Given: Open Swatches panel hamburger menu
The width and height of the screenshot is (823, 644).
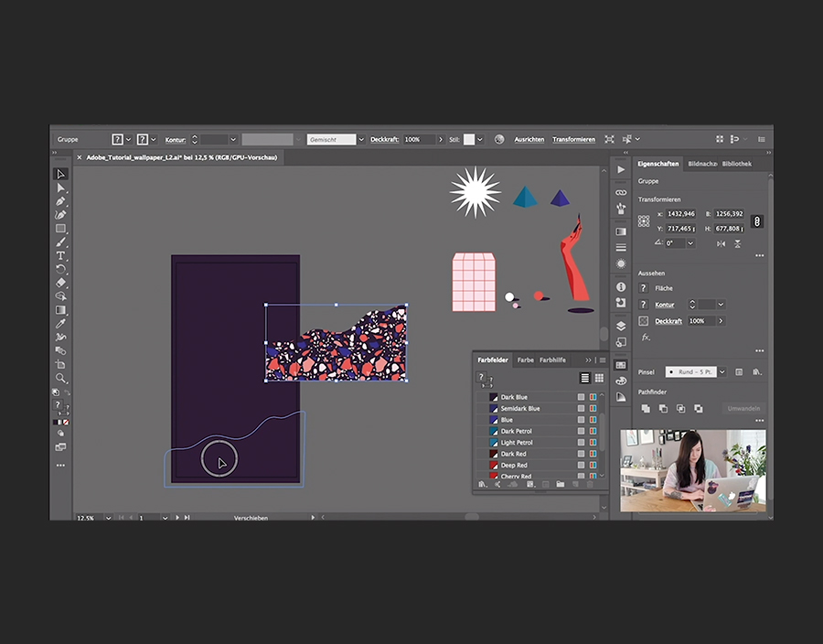Looking at the screenshot, I should coord(603,360).
